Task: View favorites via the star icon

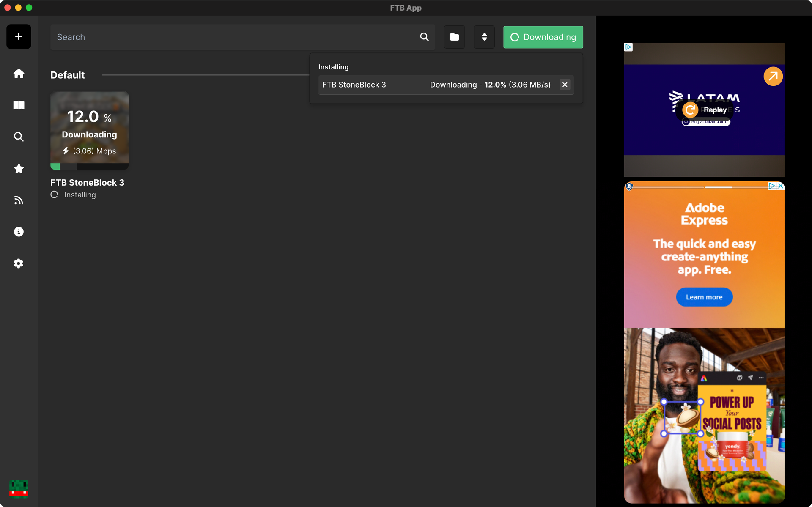Action: [x=19, y=168]
